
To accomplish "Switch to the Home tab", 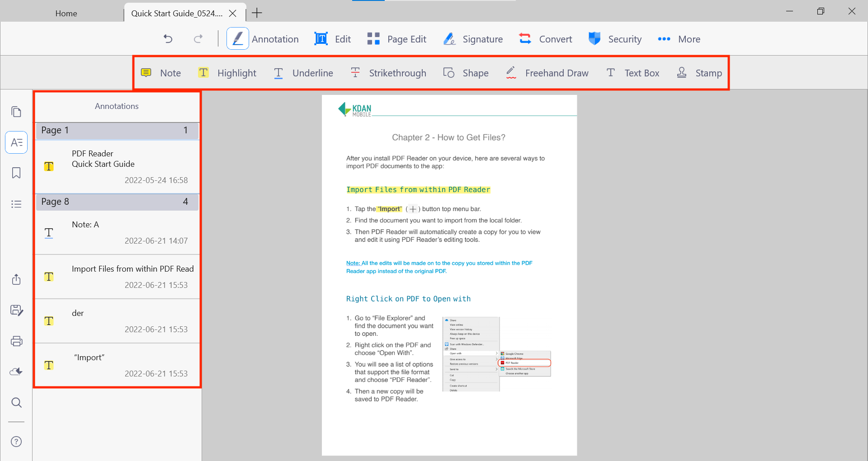I will coord(66,14).
